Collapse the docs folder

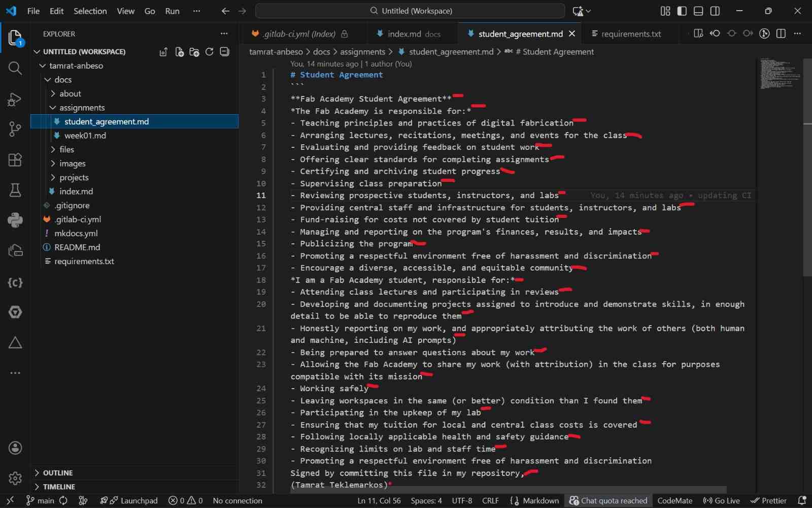click(48, 80)
